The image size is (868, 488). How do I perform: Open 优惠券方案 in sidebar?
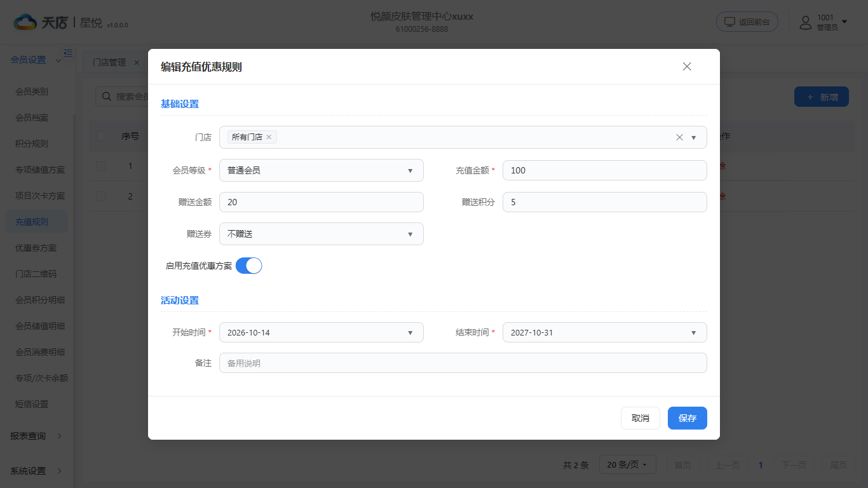point(36,248)
